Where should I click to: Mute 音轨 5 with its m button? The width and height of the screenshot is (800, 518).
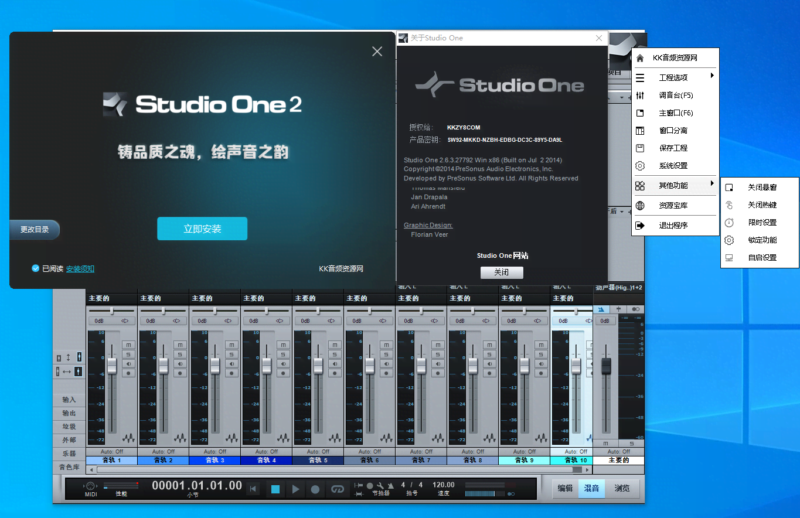(x=334, y=345)
